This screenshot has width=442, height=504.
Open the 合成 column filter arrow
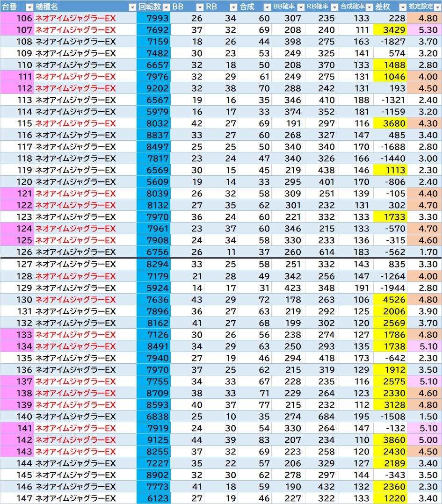coord(267,7)
